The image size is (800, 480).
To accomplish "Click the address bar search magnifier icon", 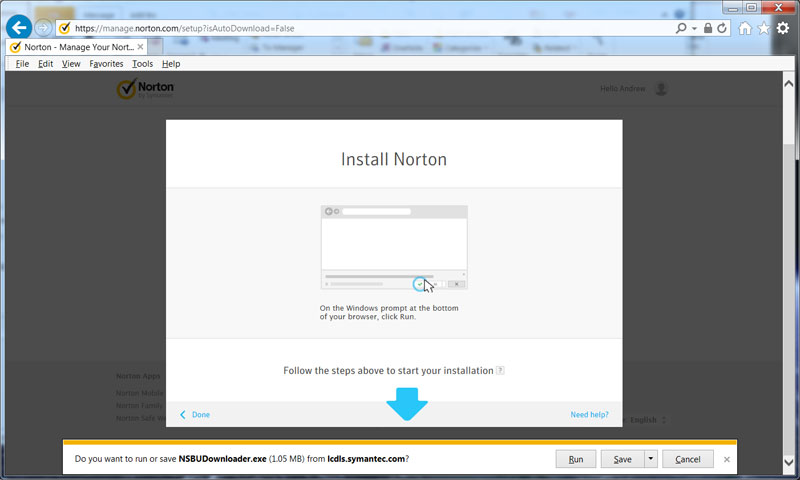I will click(681, 28).
